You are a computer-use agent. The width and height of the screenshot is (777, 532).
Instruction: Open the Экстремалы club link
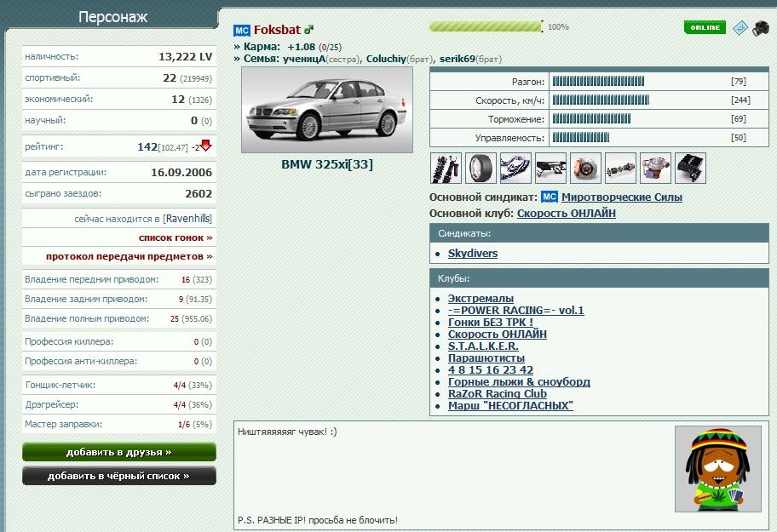(481, 299)
